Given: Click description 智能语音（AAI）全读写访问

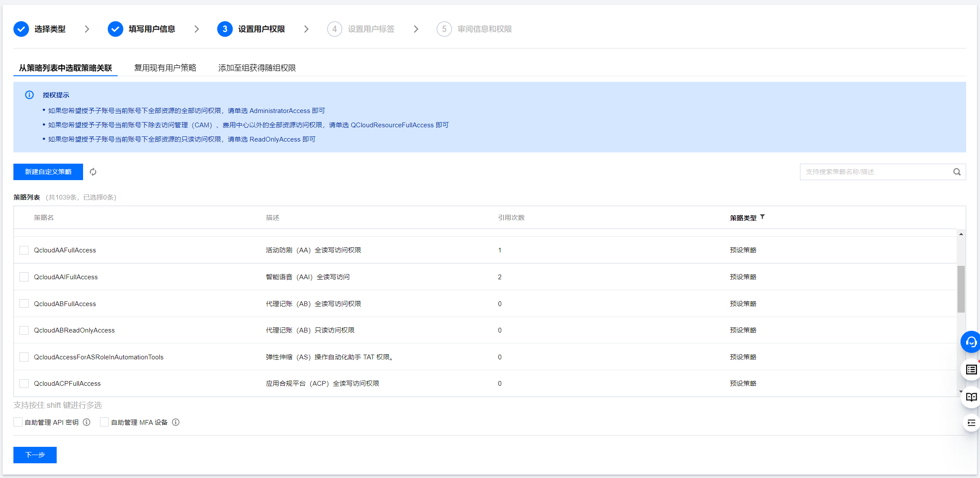Looking at the screenshot, I should point(308,277).
